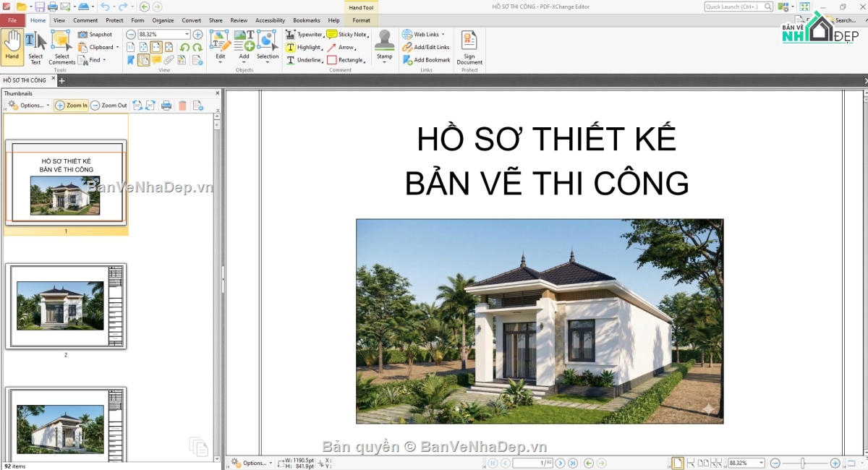Switch to the Comment ribbon tab
Screen dimensions: 868x470
click(85, 20)
